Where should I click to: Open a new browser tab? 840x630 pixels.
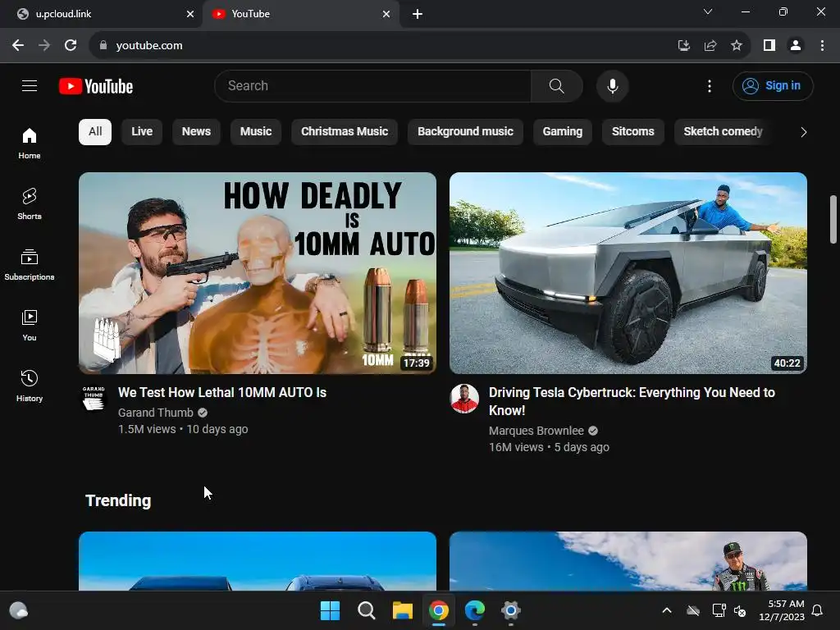418,14
